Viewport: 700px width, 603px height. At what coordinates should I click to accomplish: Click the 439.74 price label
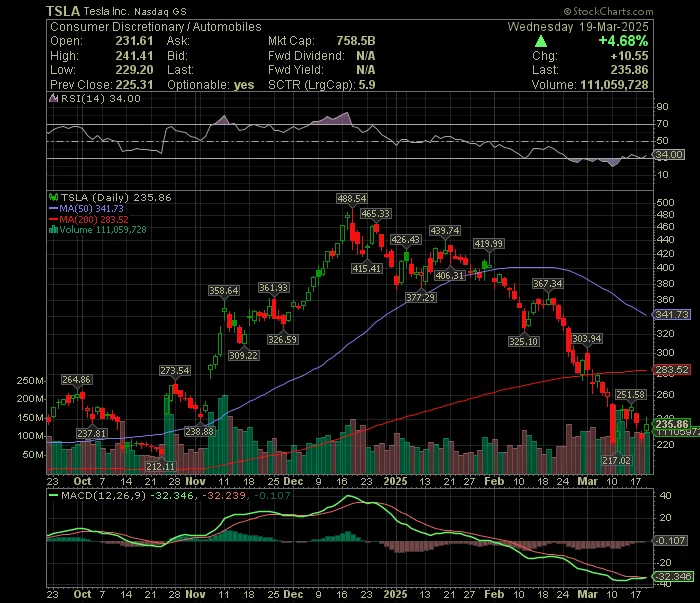(444, 230)
